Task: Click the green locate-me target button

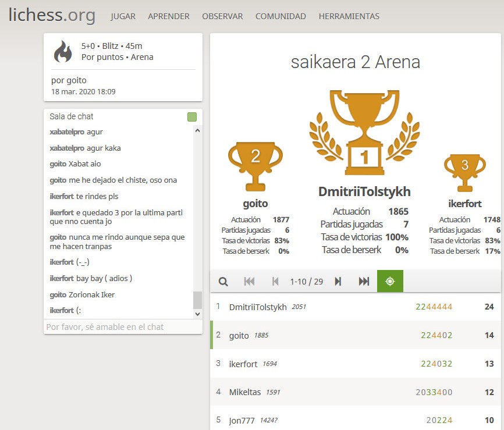Action: click(390, 282)
